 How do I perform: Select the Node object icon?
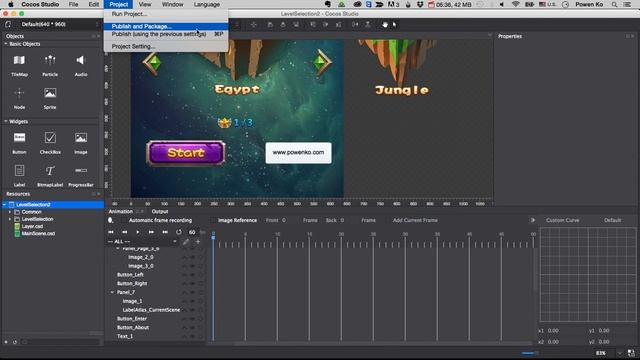(19, 93)
